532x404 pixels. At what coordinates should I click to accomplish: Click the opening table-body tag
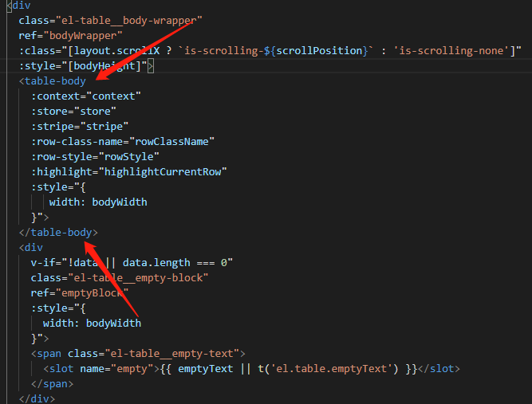click(53, 81)
